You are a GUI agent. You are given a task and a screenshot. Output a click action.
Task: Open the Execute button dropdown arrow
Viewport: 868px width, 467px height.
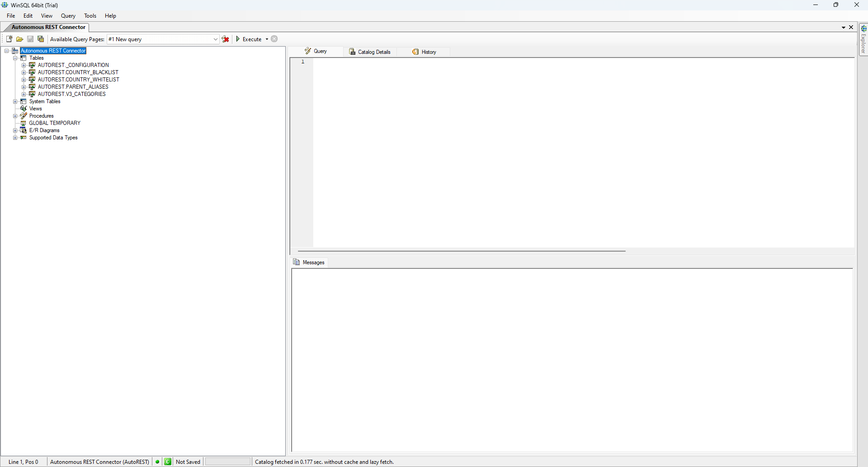pos(267,39)
